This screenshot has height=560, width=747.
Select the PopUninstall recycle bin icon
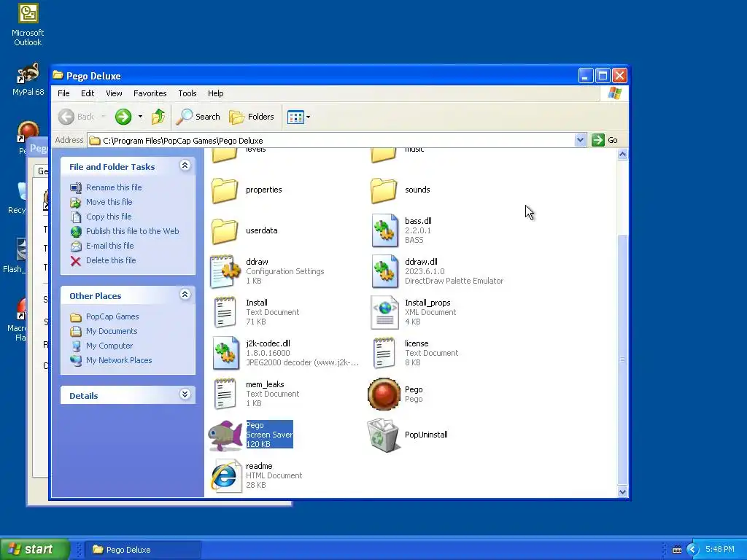[383, 435]
